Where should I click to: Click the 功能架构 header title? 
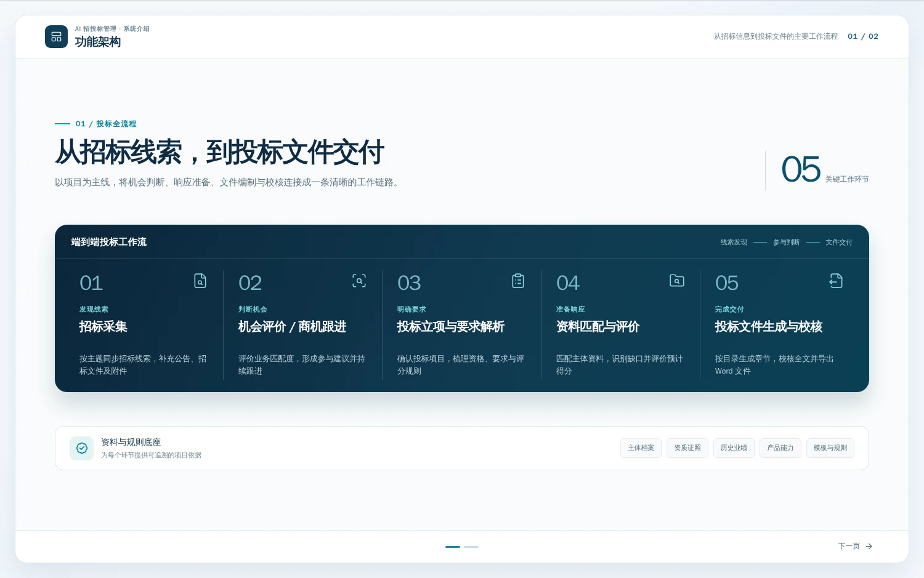click(98, 42)
